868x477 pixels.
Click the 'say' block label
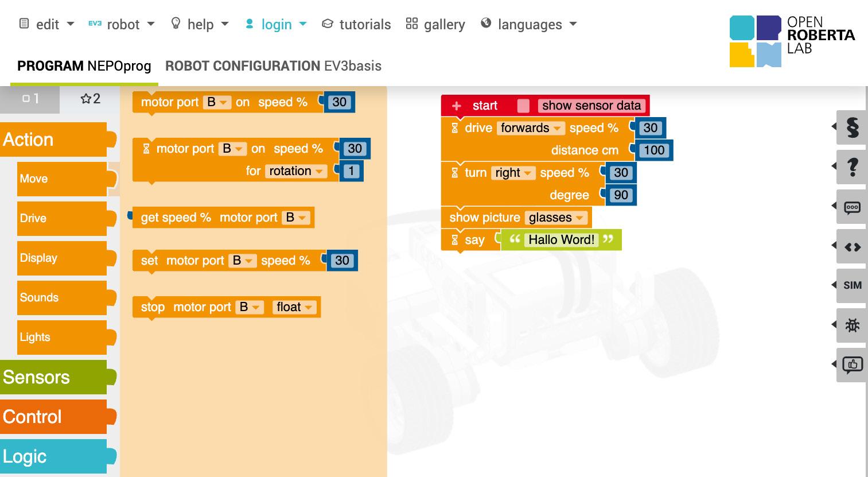[474, 240]
